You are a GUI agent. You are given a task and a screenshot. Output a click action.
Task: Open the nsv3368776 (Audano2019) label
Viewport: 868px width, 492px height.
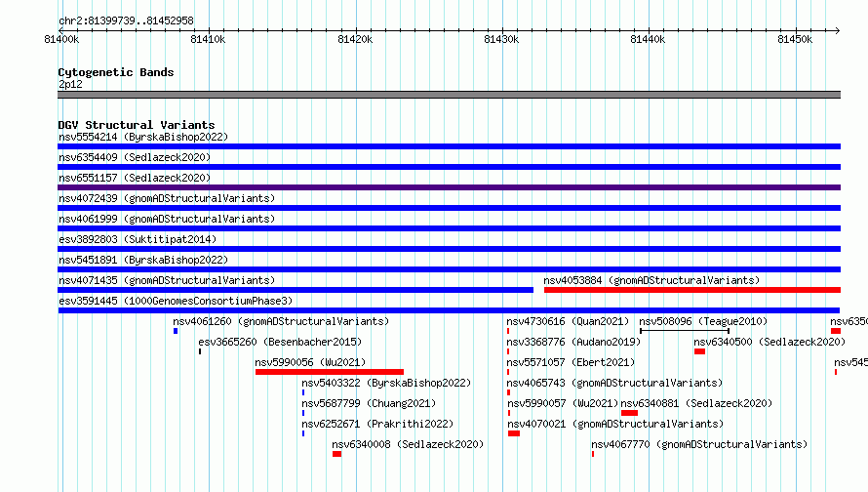[573, 342]
